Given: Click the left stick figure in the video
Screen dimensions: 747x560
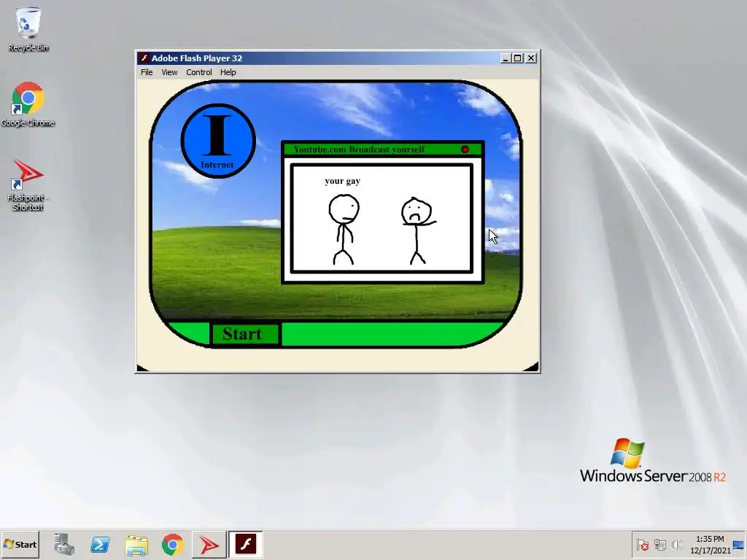Looking at the screenshot, I should [344, 229].
